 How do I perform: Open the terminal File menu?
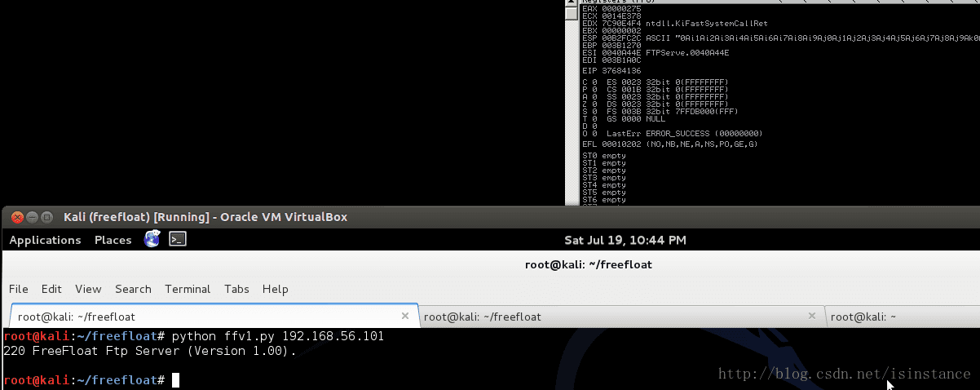[x=19, y=289]
